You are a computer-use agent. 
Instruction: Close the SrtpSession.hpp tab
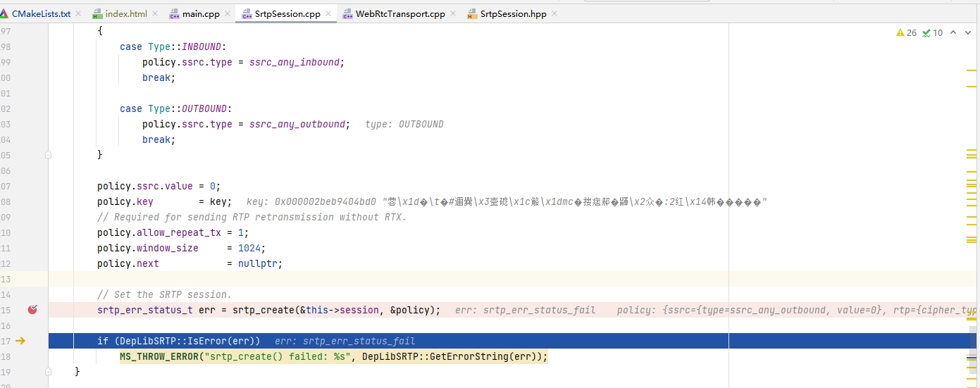(554, 13)
